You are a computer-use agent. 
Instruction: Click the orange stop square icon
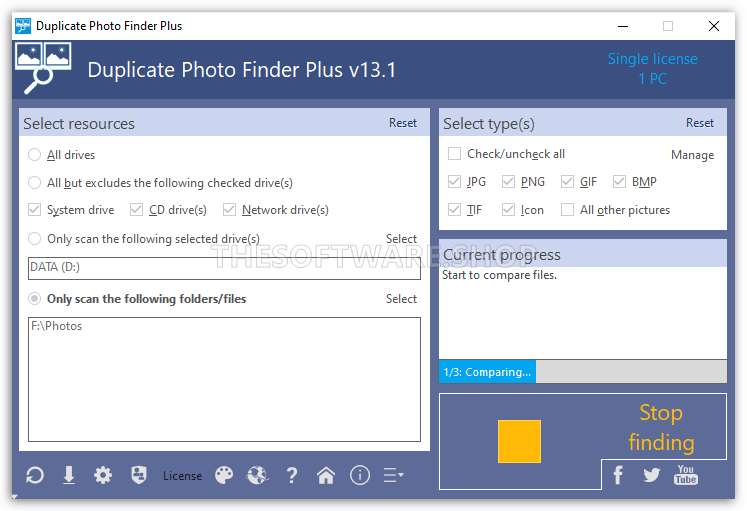click(x=519, y=441)
